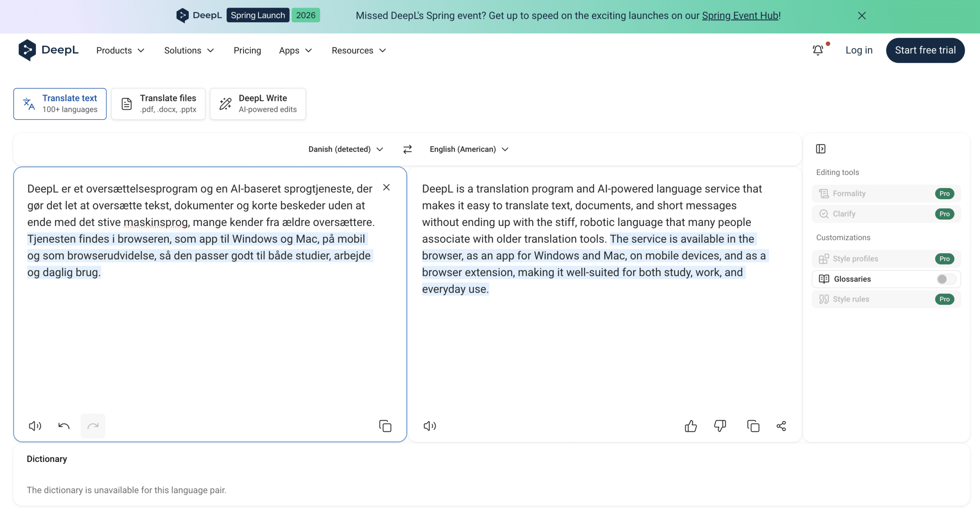Click the Pro badge next to Formality
The image size is (980, 516).
tap(944, 193)
